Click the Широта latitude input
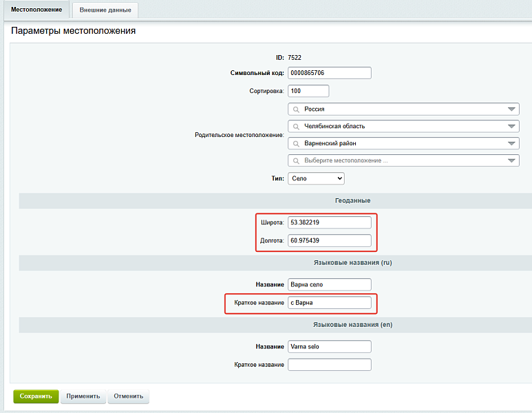Screen dimensions: 532x413 (329, 222)
